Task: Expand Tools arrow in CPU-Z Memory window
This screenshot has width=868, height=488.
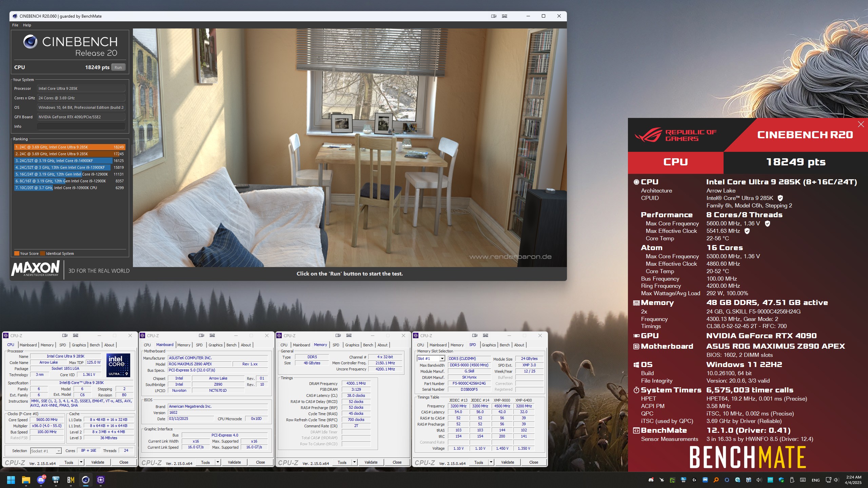Action: (354, 462)
